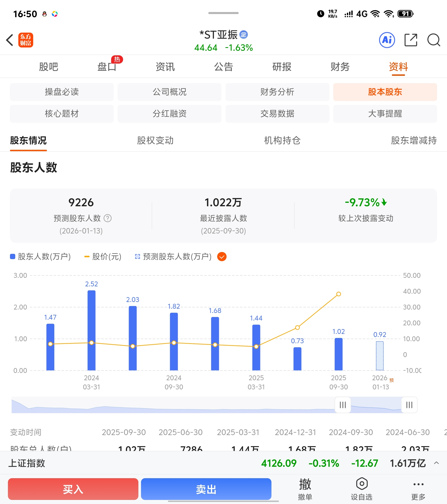Toggle the 股价(元) legend line
The height and width of the screenshot is (504, 447).
103,257
